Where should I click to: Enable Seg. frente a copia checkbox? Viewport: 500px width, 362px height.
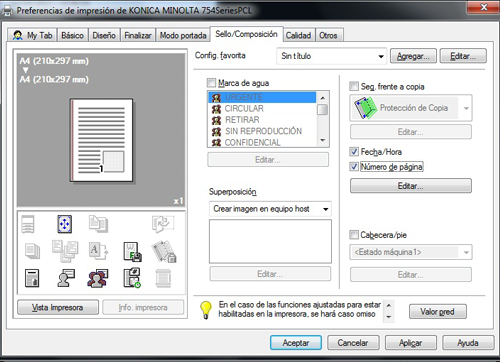[x=354, y=86]
